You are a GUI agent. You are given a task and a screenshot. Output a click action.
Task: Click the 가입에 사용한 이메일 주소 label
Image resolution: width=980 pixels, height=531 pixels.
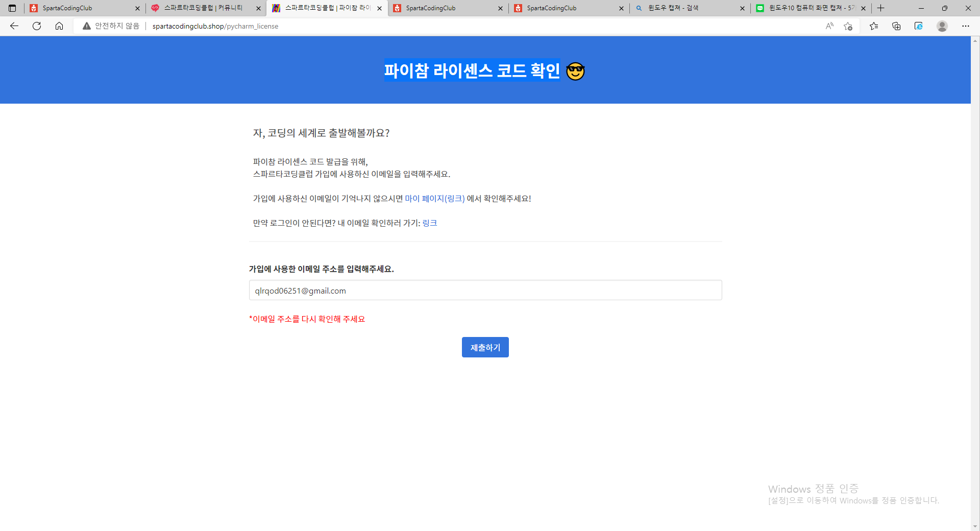[x=322, y=269]
